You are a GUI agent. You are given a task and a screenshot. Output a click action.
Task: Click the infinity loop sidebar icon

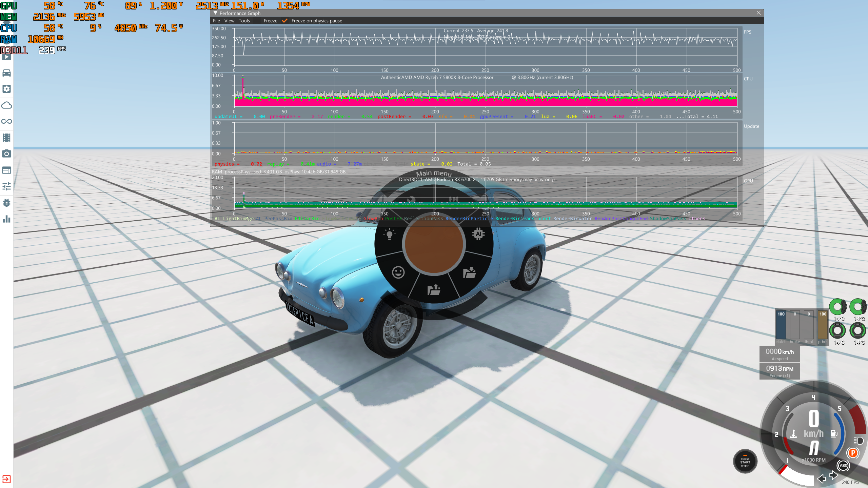click(6, 121)
